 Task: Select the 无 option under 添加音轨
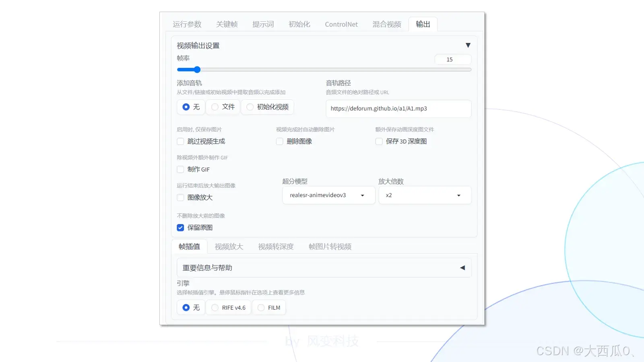coord(191,107)
